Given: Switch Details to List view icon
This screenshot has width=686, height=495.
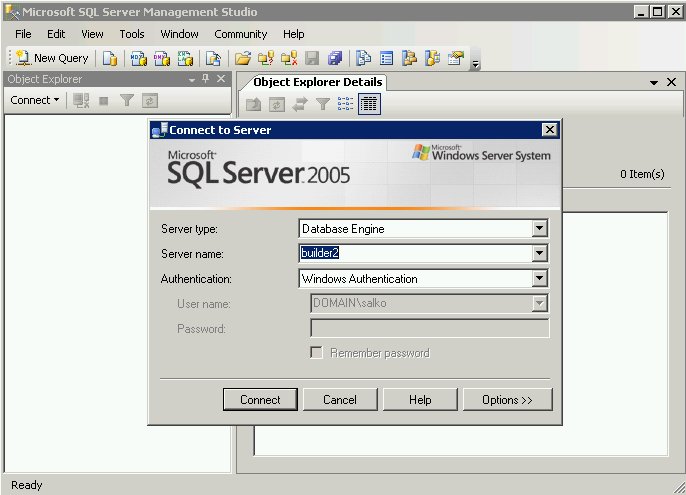Looking at the screenshot, I should pos(346,104).
